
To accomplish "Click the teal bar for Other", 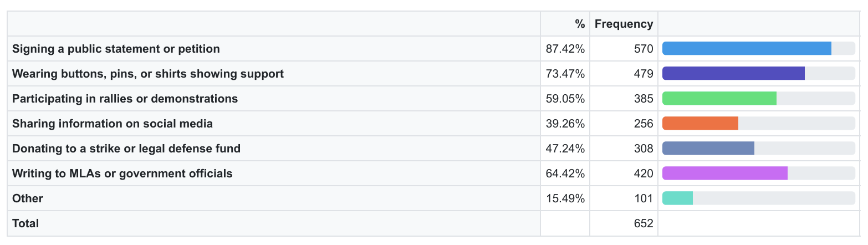I will coord(677,198).
